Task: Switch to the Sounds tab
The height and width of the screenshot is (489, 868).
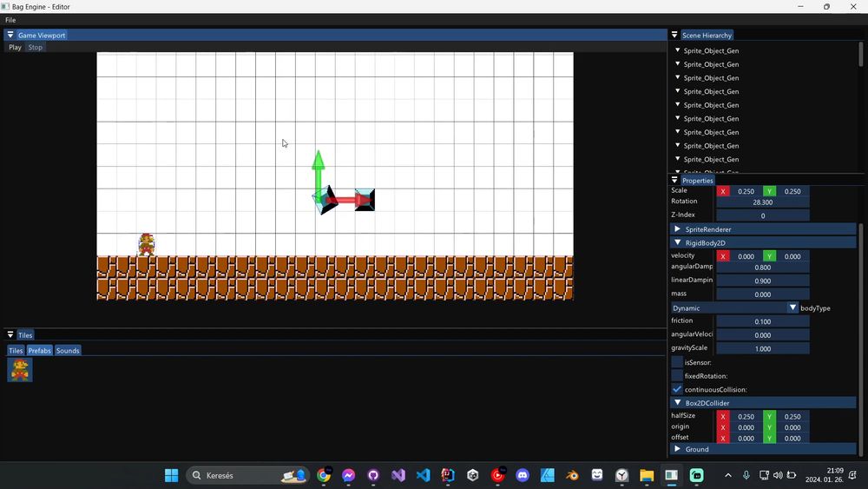Action: click(68, 351)
